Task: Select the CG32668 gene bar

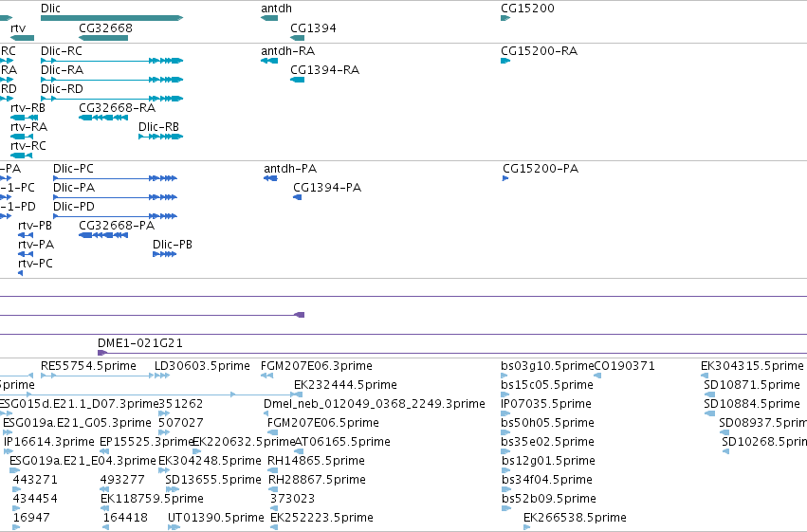Action: coord(103,38)
